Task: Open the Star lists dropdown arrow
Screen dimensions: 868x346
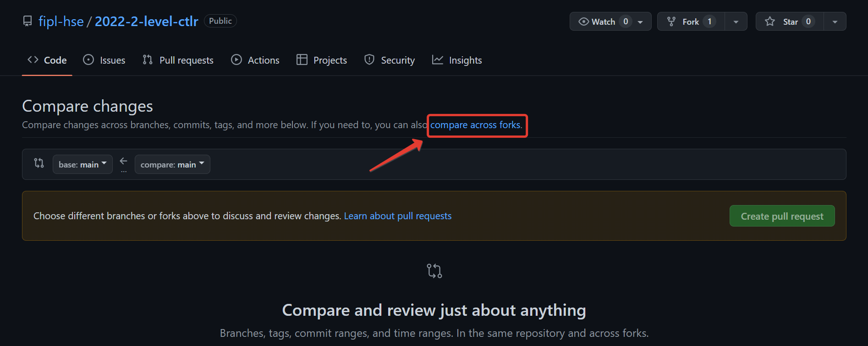Action: 835,22
